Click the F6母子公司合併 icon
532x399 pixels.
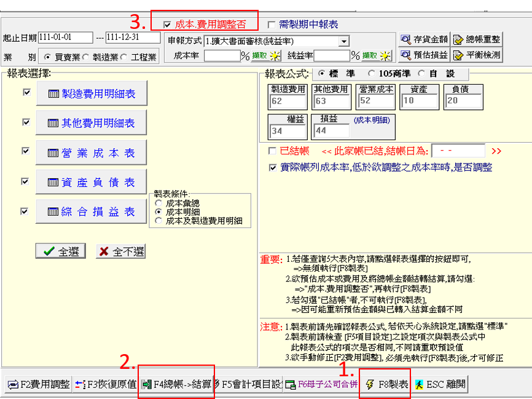pos(291,385)
